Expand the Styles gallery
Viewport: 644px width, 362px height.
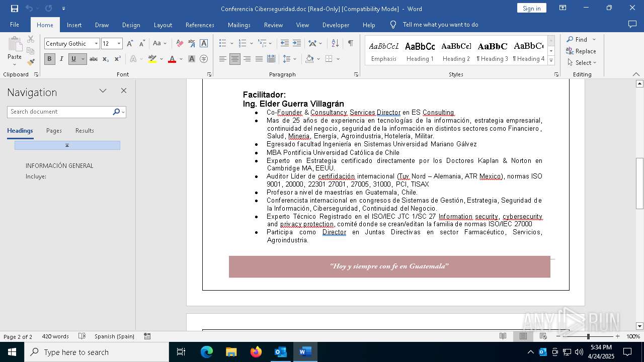(551, 61)
